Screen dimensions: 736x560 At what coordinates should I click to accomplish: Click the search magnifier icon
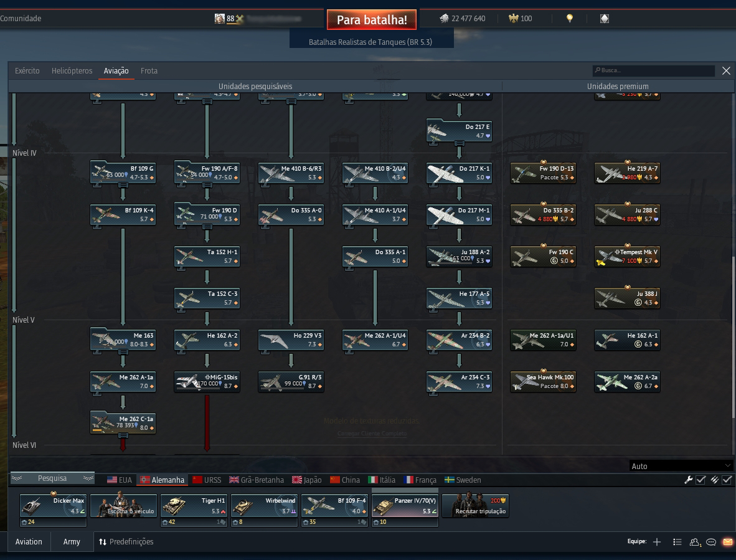coord(598,70)
